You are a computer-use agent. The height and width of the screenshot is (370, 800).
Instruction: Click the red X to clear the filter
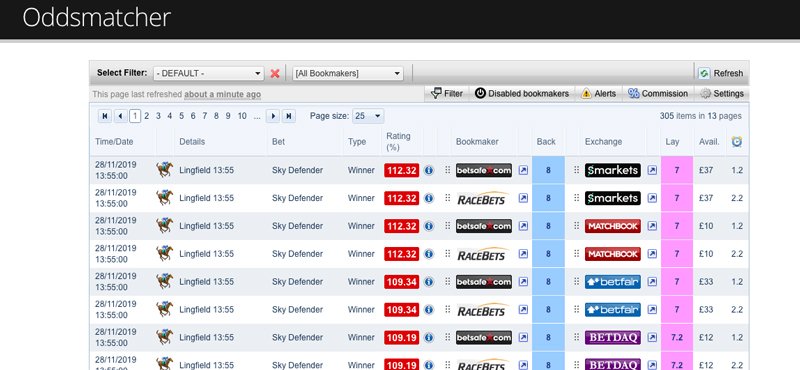coord(274,73)
